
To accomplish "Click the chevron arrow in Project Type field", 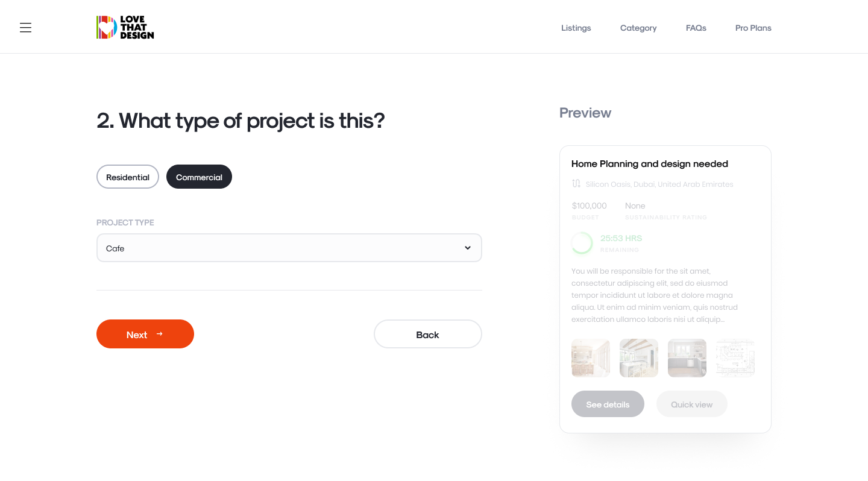I will (468, 248).
